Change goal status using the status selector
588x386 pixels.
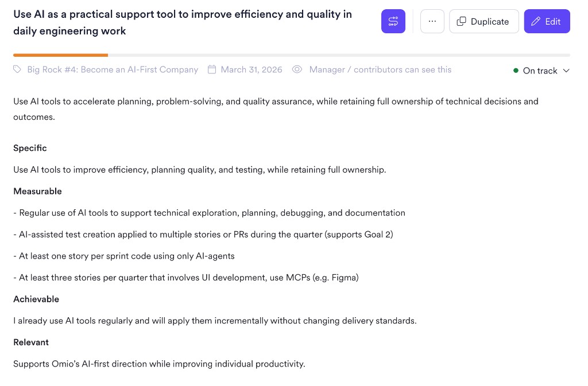point(540,71)
